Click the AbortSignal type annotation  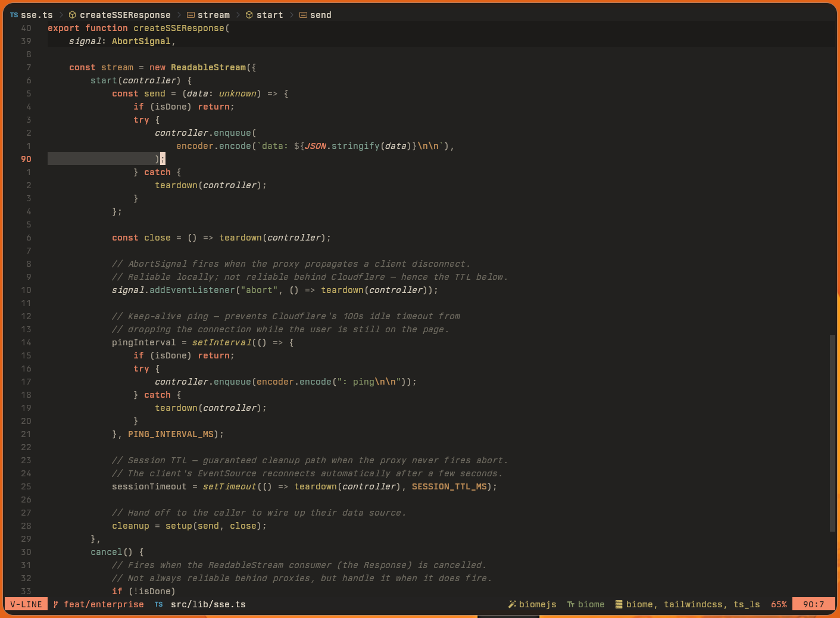tap(141, 41)
